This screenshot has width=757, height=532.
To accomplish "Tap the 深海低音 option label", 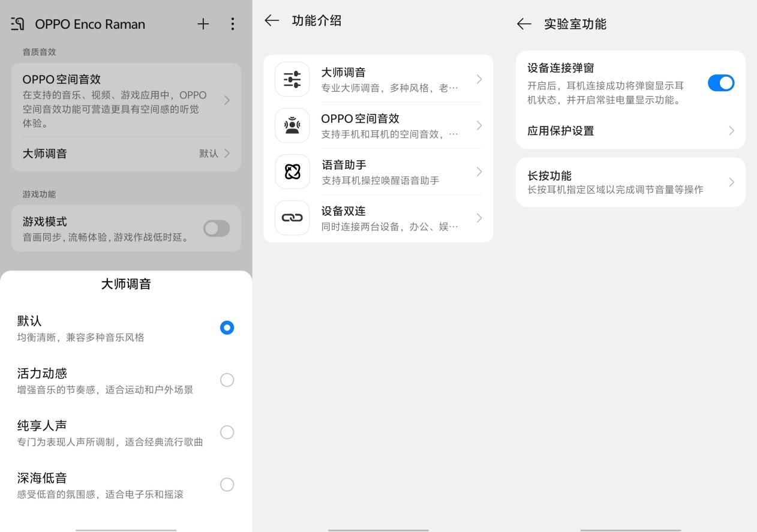I will click(42, 478).
